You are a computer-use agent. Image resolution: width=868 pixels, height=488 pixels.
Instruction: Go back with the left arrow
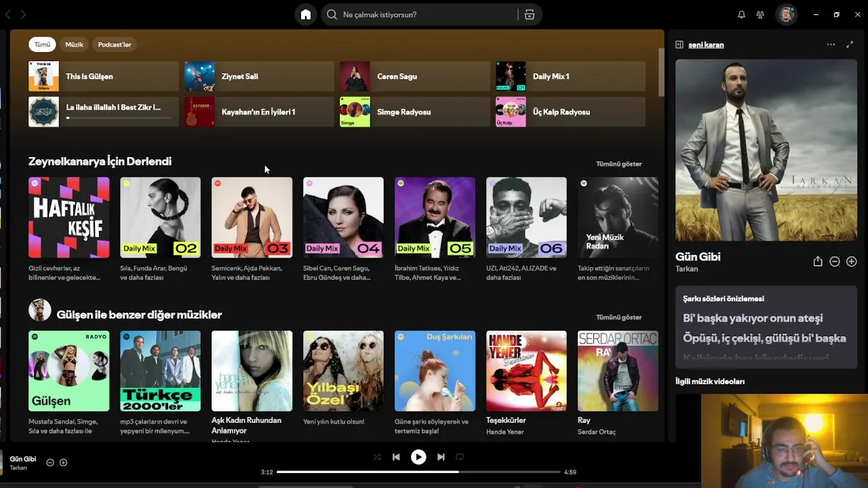coord(8,14)
